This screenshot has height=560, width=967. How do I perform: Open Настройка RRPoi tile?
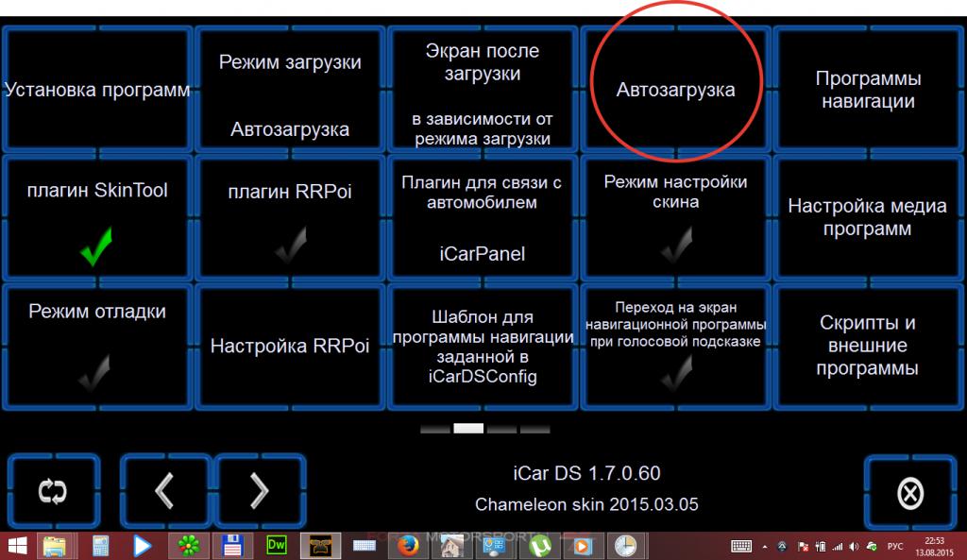click(290, 346)
